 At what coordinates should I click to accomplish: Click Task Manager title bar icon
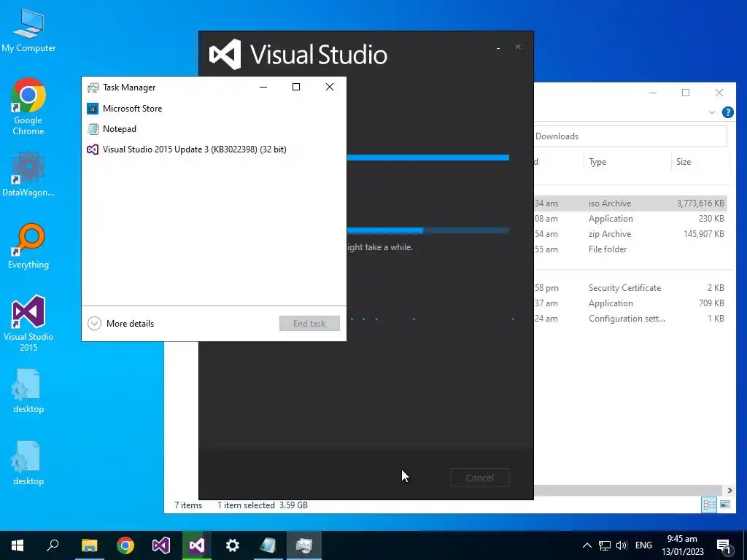pyautogui.click(x=93, y=87)
